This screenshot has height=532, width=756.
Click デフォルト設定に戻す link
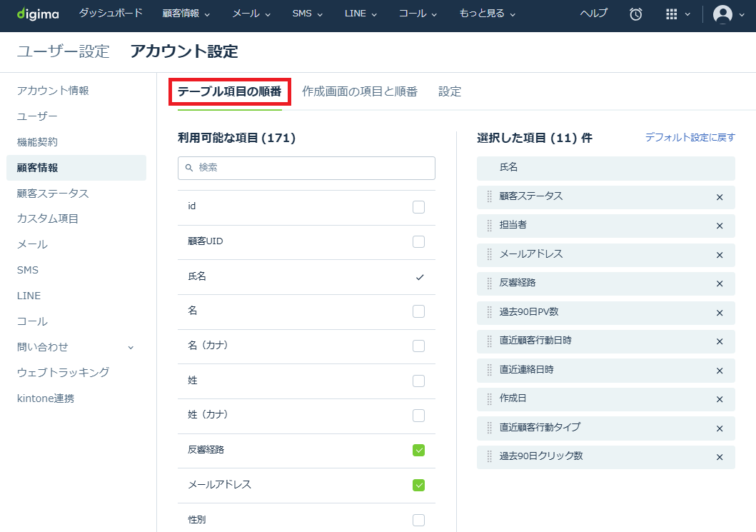690,137
